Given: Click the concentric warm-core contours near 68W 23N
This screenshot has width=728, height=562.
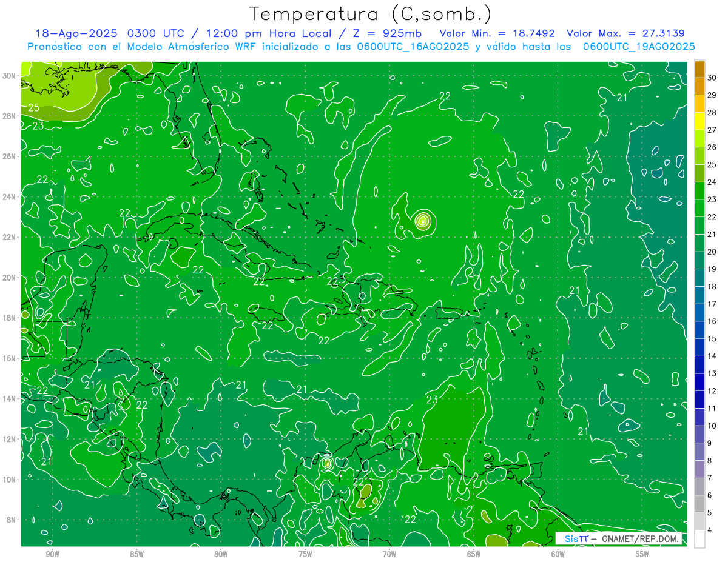Looking at the screenshot, I should tap(423, 221).
